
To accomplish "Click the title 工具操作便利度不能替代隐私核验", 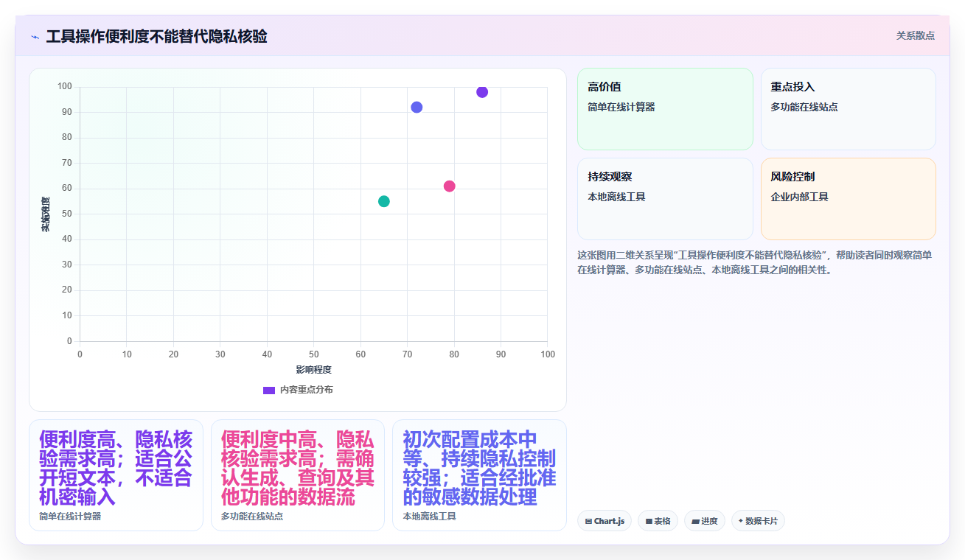I will coord(156,36).
